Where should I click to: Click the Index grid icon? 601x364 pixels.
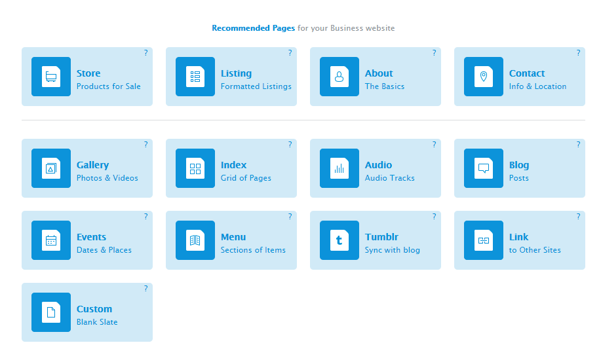pos(195,168)
